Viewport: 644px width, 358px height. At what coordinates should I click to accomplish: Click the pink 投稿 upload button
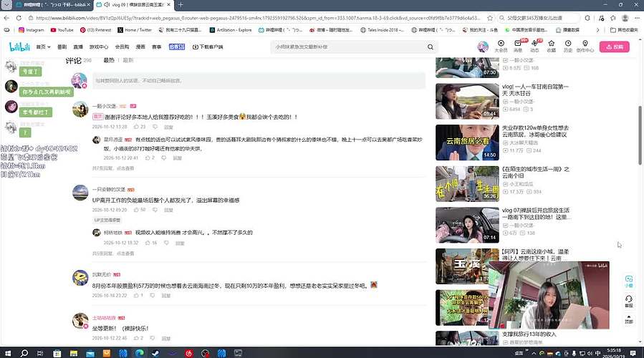click(x=614, y=47)
